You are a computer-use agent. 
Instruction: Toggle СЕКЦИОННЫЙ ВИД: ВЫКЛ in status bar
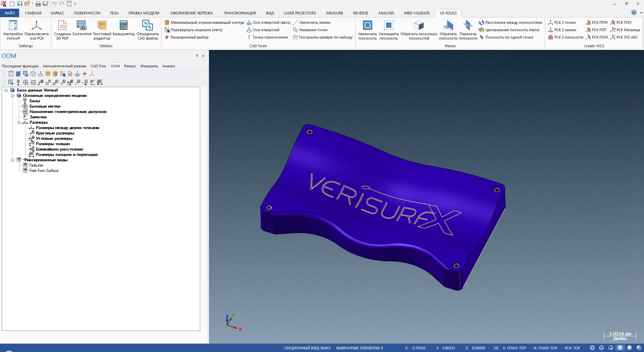[x=307, y=348]
